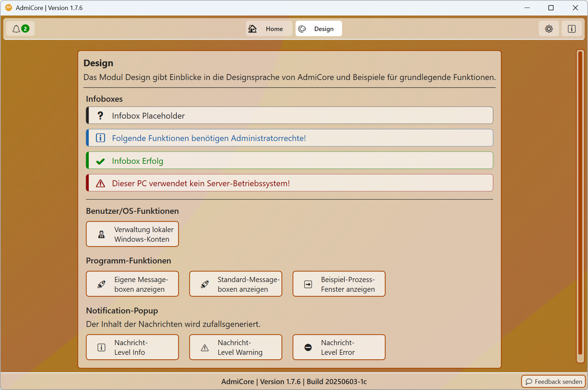This screenshot has height=390, width=588.
Task: Click the vertical scrollbar on the right
Action: click(580, 206)
